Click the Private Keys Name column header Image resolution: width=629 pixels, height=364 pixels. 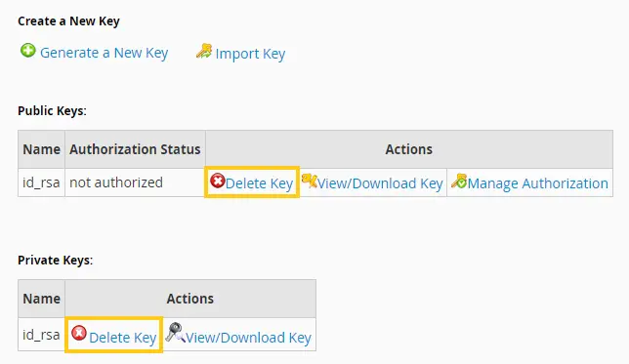pos(41,299)
